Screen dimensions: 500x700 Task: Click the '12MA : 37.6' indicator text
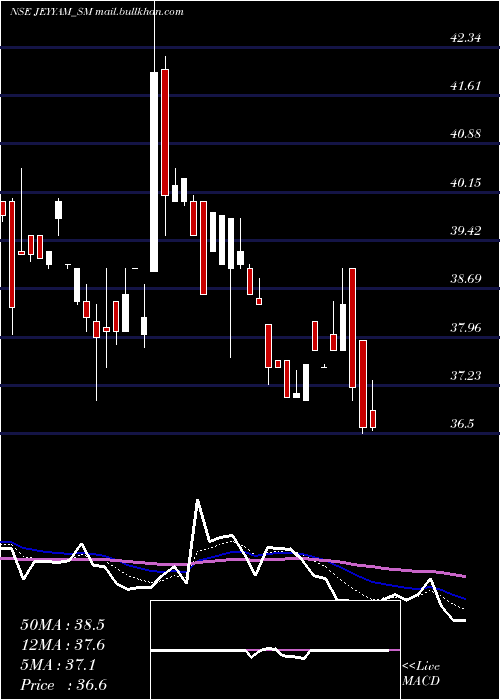coord(62,645)
